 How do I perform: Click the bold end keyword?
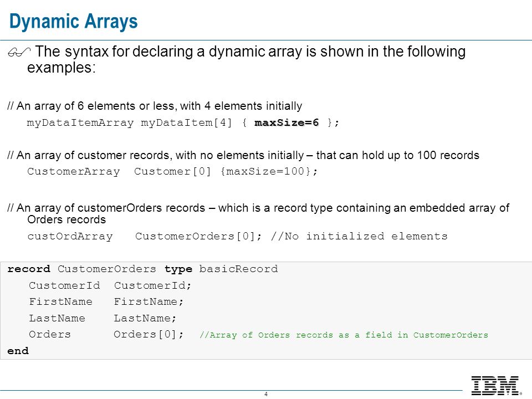point(18,351)
